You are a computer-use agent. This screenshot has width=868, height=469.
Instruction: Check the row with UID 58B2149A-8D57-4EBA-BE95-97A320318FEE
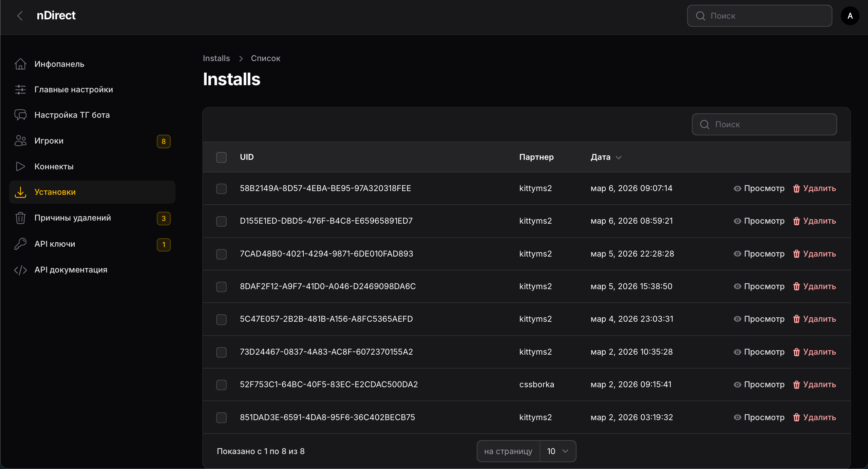click(x=221, y=189)
